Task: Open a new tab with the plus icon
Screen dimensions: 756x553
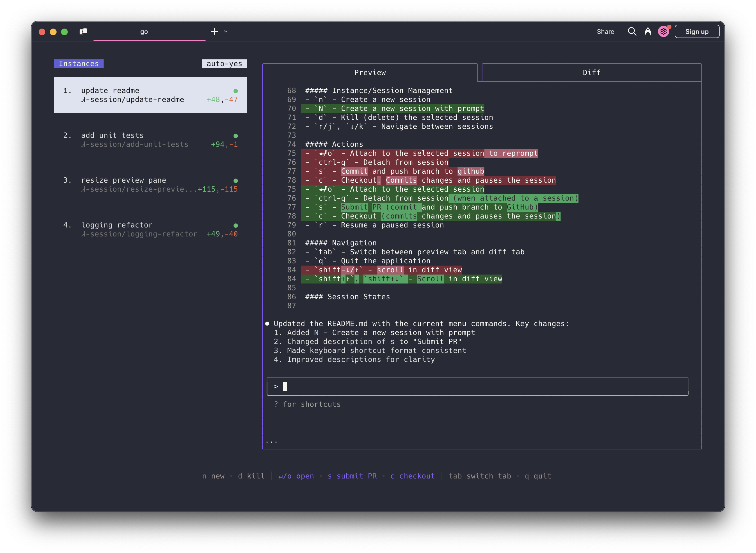Action: click(214, 31)
